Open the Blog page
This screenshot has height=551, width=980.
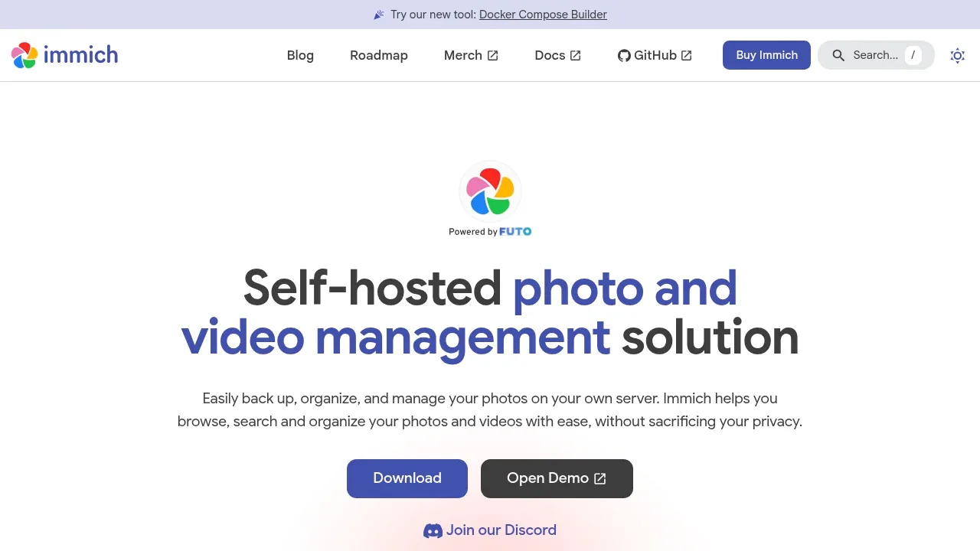[x=300, y=55]
